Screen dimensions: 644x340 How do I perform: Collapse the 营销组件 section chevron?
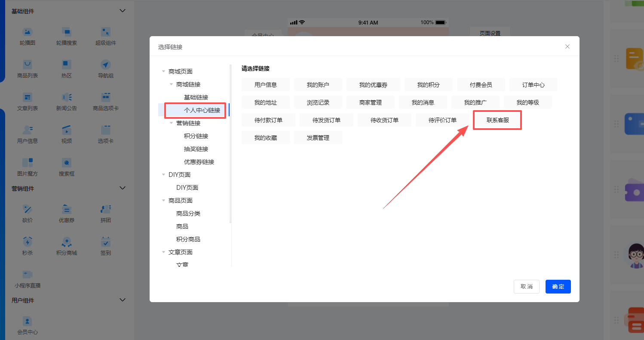click(x=123, y=188)
